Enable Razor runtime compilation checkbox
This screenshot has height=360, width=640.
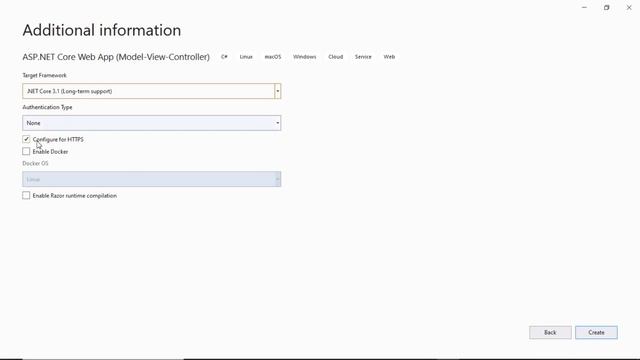pos(26,196)
